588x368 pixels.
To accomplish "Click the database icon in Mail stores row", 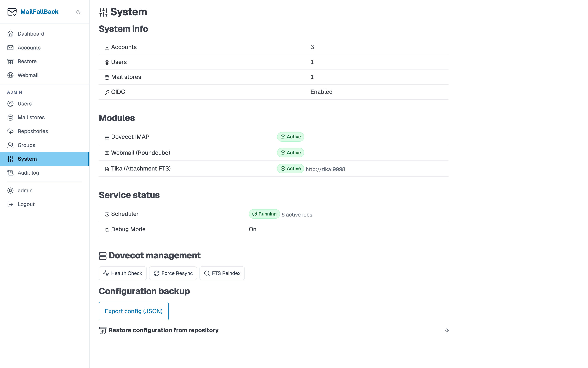I will (107, 77).
